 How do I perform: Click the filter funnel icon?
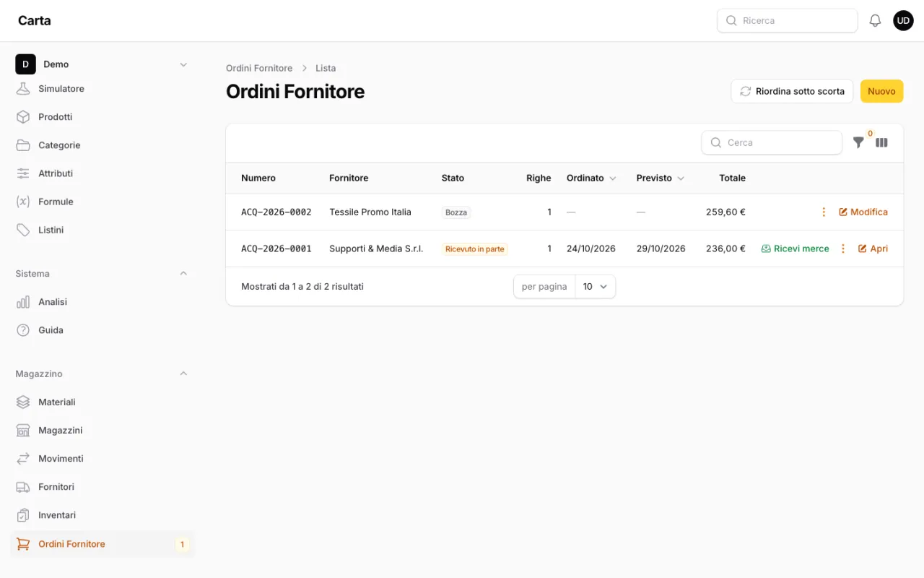click(x=858, y=142)
